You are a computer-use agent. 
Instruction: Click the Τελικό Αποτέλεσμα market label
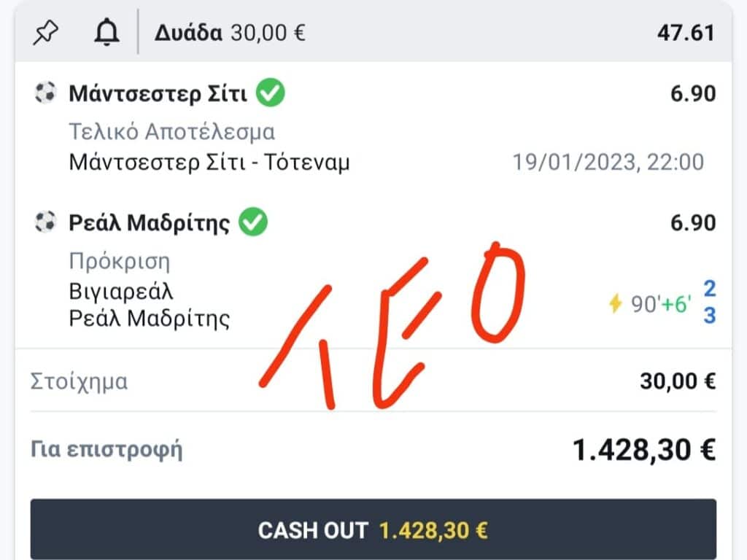(171, 132)
